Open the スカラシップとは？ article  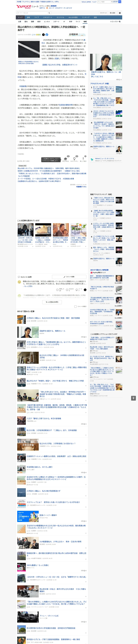(53, 502)
